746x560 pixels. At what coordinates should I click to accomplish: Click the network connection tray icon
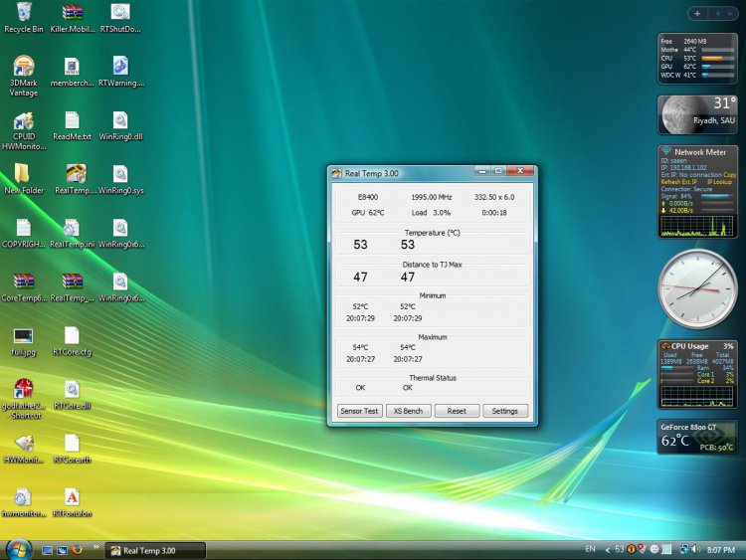point(684,549)
